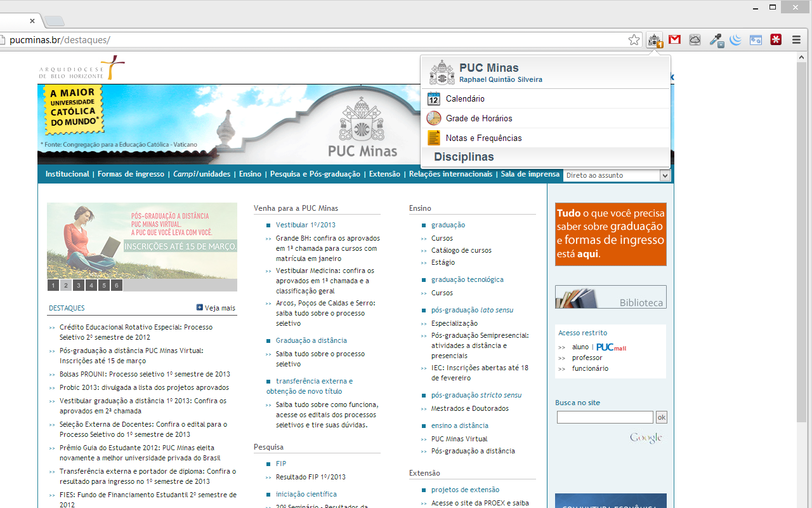Open the Chrome hamburger menu
Screen dimensions: 812x508
[796, 40]
